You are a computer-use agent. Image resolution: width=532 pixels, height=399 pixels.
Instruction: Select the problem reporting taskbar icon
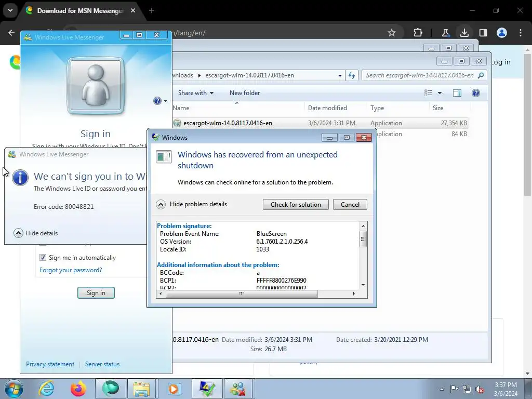[x=207, y=389]
